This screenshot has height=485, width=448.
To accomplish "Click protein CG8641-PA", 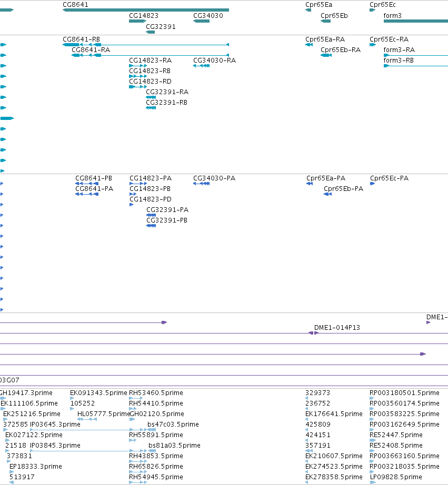I will 87,194.
